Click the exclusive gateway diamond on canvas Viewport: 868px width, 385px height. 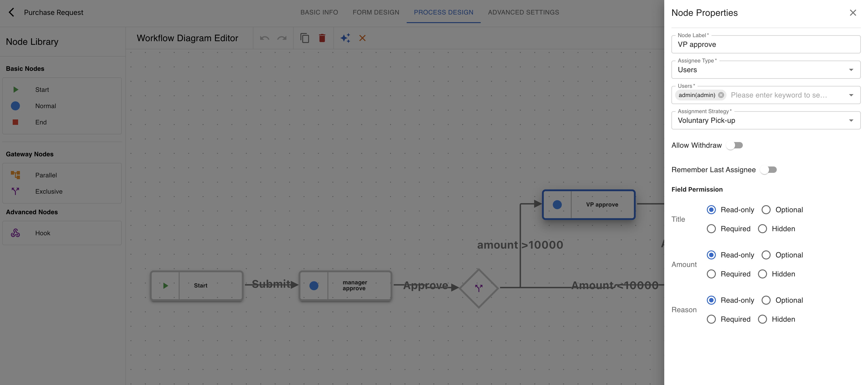tap(479, 288)
